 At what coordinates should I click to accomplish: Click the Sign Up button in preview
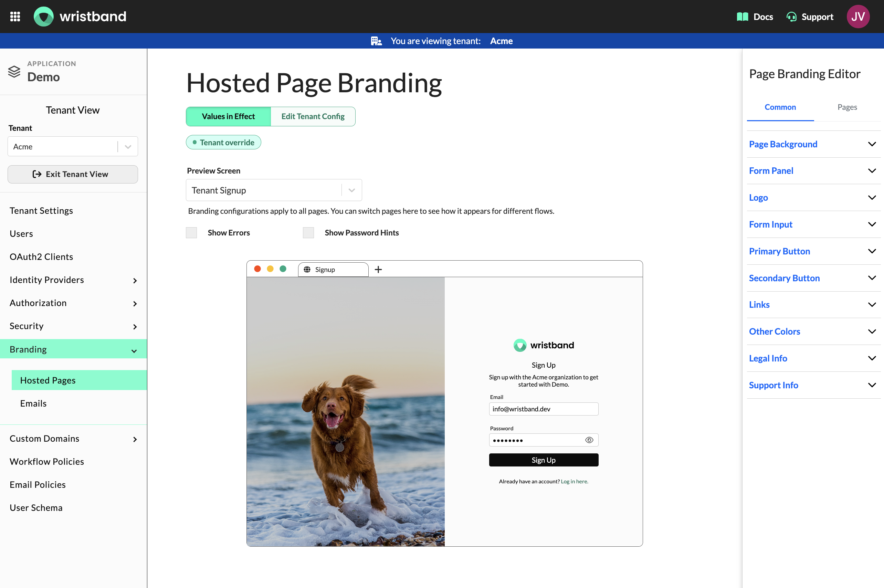(x=544, y=460)
